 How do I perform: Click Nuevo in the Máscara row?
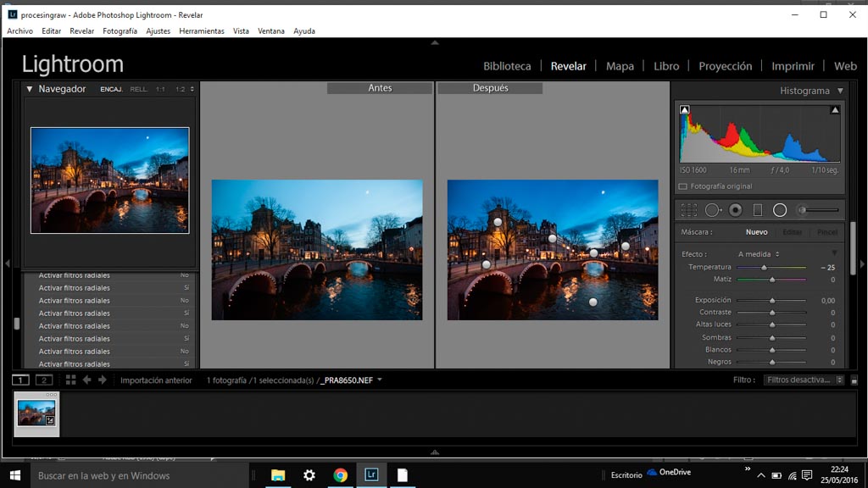[756, 232]
